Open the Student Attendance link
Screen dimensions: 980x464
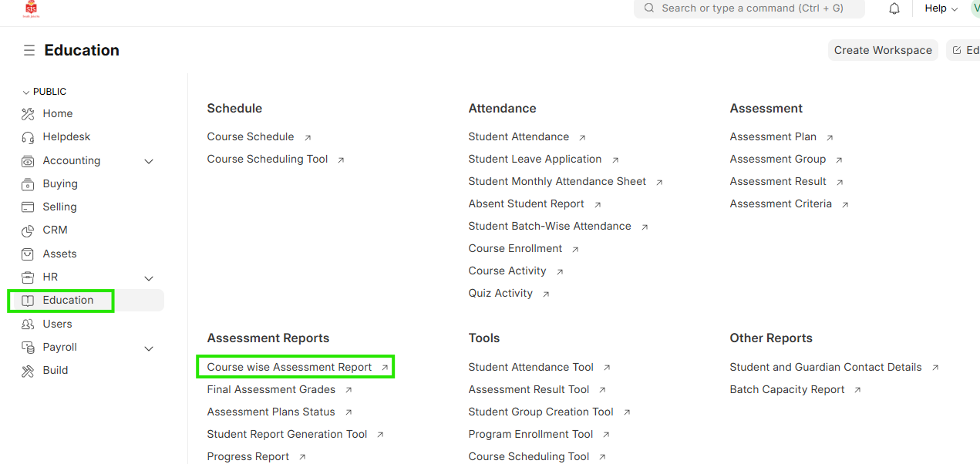tap(518, 136)
